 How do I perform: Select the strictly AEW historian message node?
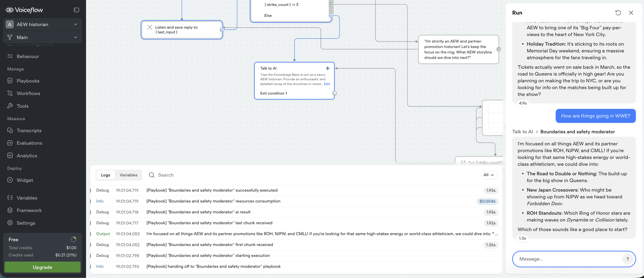click(458, 49)
